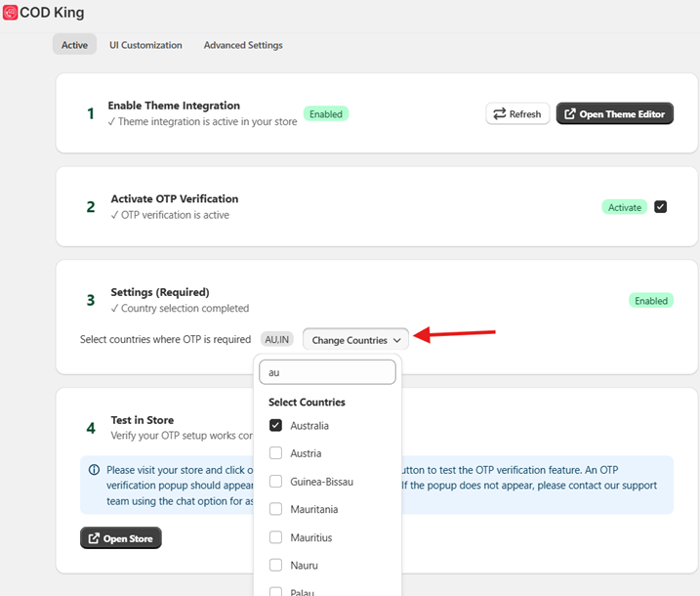
Task: Uncheck the Activate OTP Verification checkbox
Action: [661, 207]
